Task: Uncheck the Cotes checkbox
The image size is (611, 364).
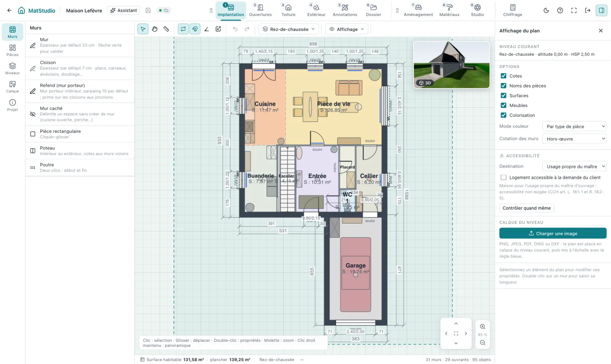Action: tap(503, 76)
